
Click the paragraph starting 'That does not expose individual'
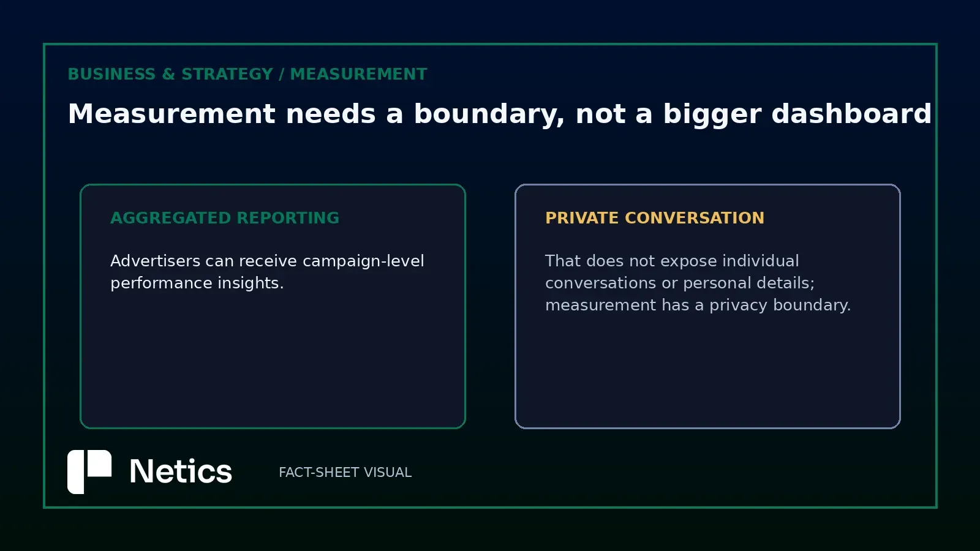(698, 283)
